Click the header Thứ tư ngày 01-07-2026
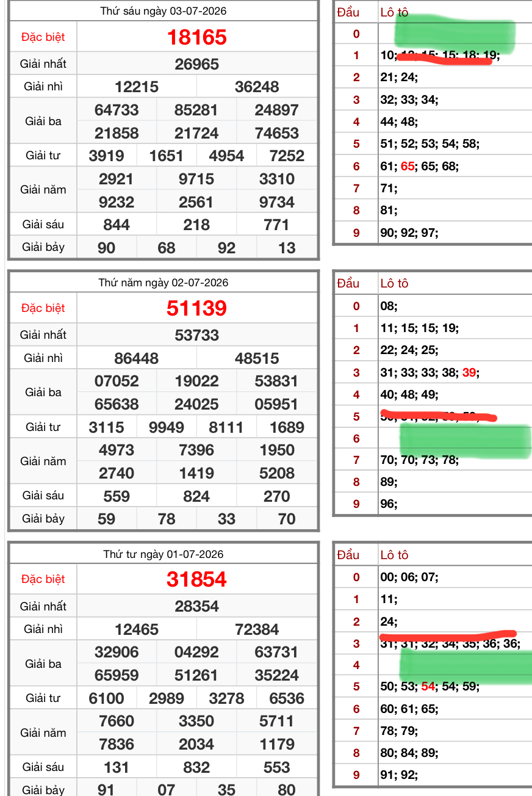 tap(164, 554)
